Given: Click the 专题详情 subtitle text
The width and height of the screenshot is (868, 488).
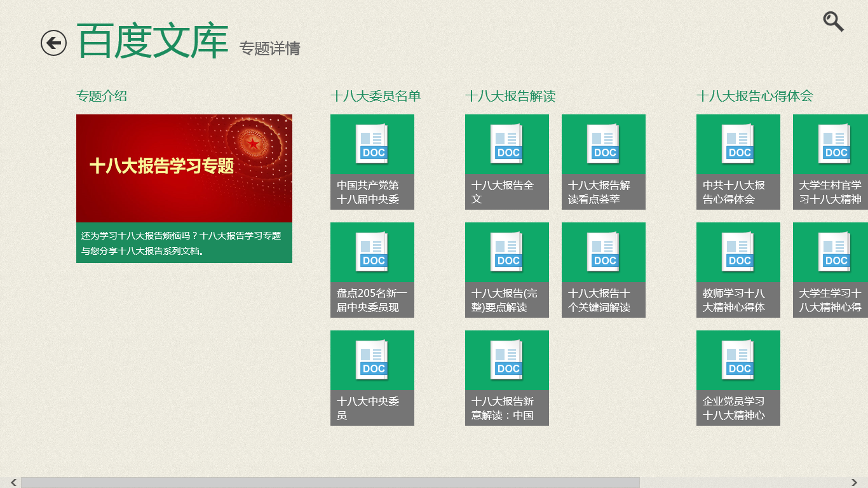Looking at the screenshot, I should 269,48.
